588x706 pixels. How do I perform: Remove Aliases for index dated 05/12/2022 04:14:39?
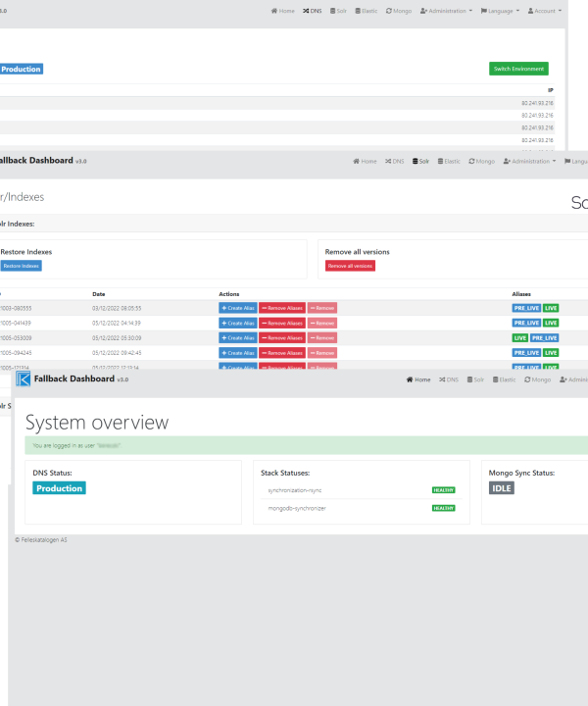(x=282, y=323)
